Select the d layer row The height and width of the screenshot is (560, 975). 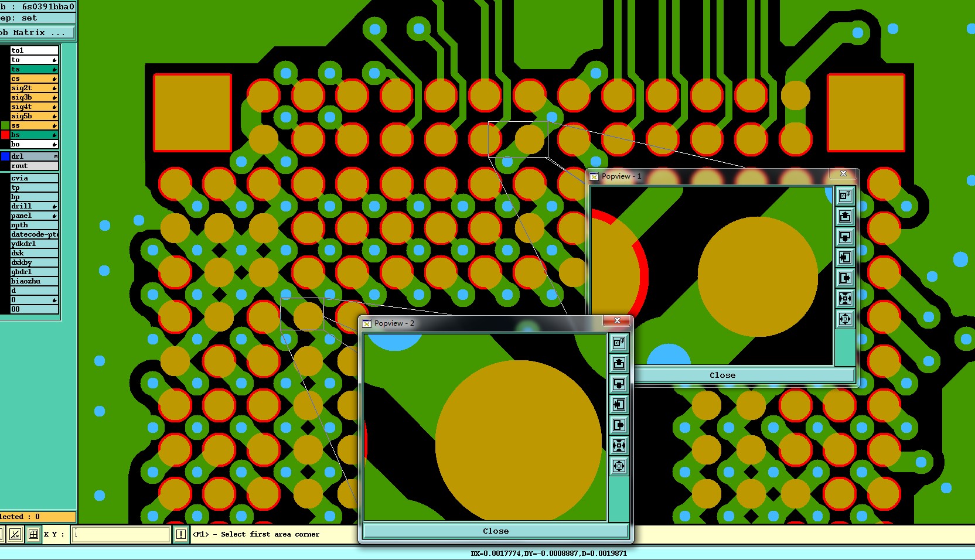(x=35, y=291)
